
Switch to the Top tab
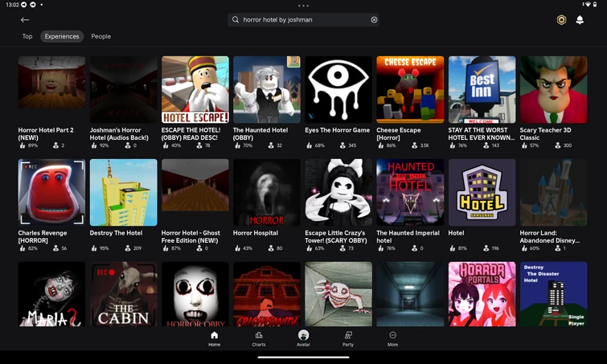click(x=27, y=36)
